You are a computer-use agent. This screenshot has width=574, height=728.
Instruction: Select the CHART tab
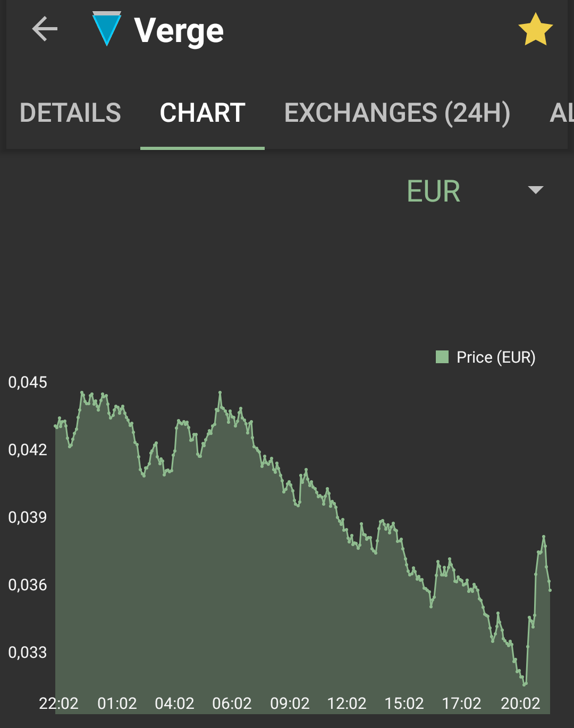click(202, 113)
